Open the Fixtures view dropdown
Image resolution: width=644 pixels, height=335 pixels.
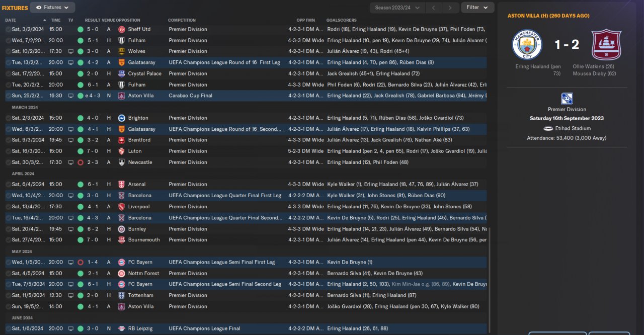click(52, 8)
